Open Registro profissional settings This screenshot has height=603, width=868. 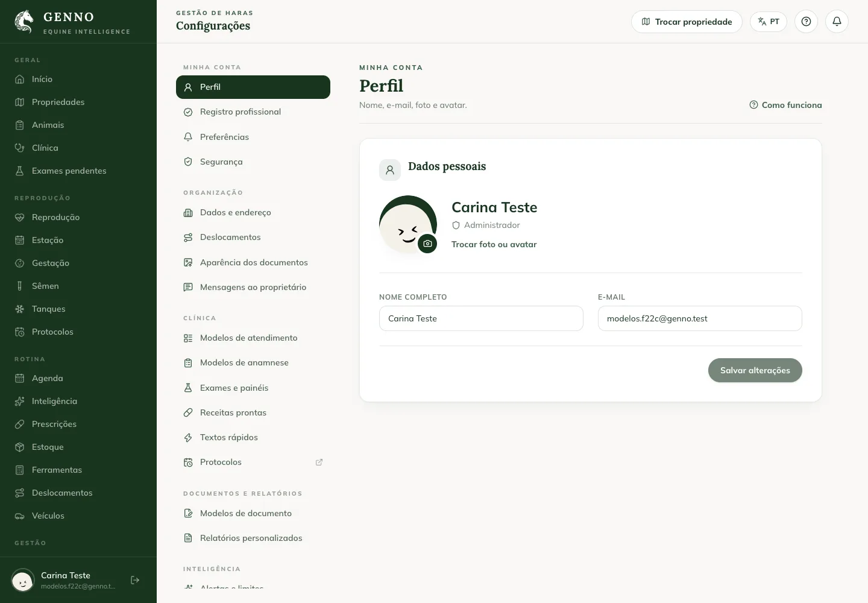(x=253, y=112)
